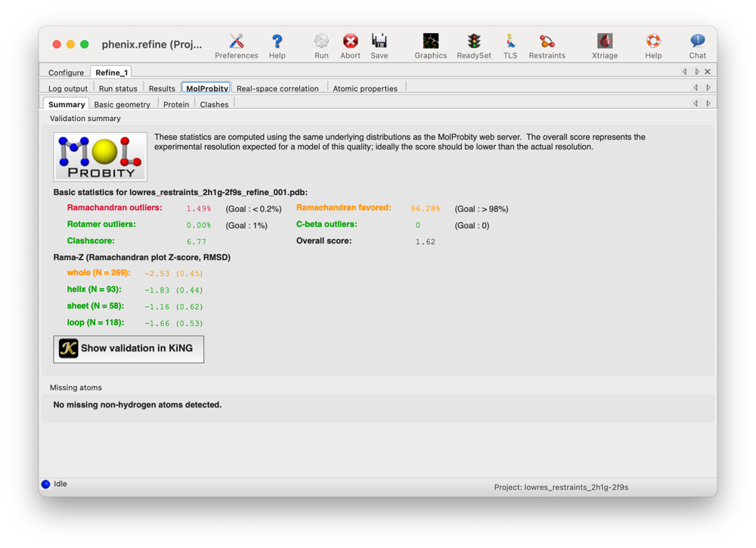Click the MolProbity logo image
The width and height of the screenshot is (756, 548).
click(101, 157)
